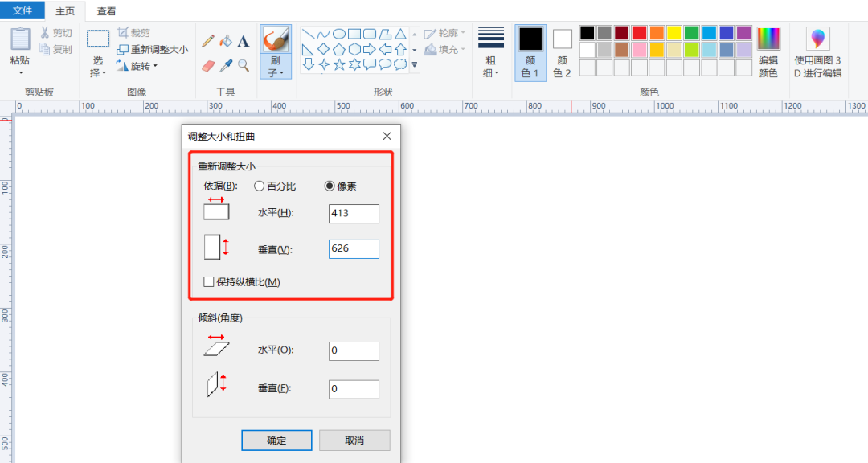
Task: Choose the Color picker eyedropper tool
Action: [225, 64]
